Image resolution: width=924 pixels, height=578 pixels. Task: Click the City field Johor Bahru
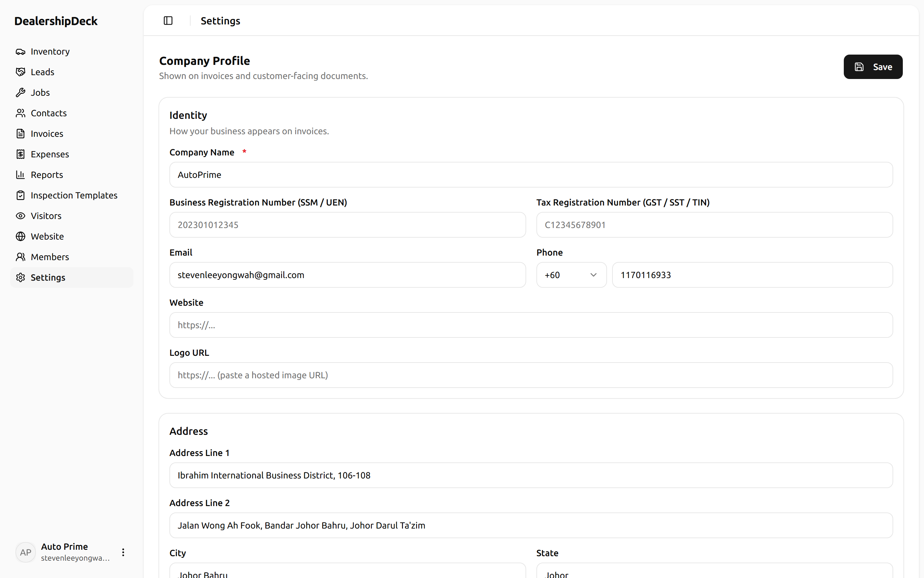tap(347, 571)
